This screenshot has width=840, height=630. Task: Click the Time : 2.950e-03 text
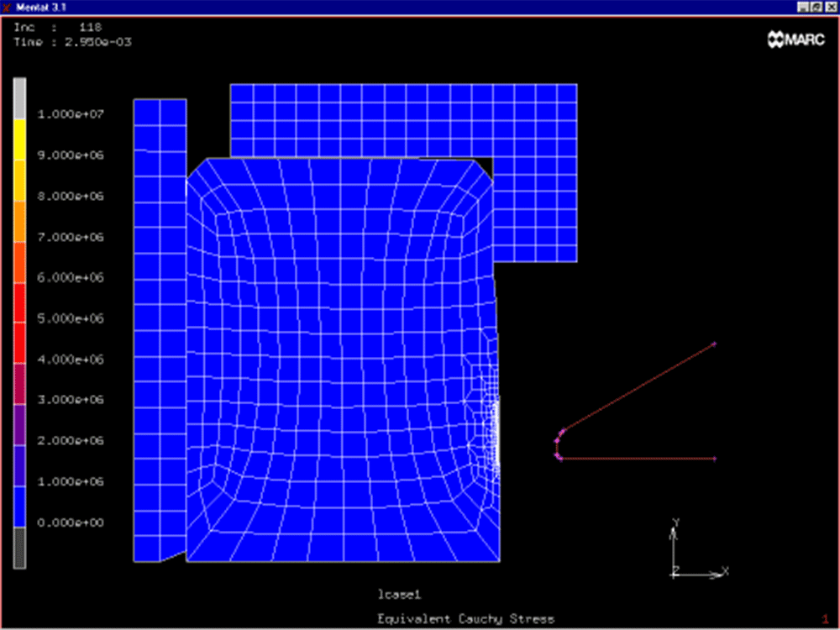click(72, 41)
